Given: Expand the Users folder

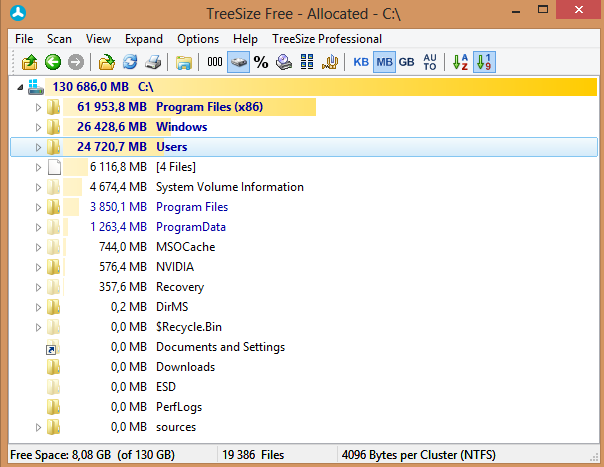Looking at the screenshot, I should click(38, 147).
